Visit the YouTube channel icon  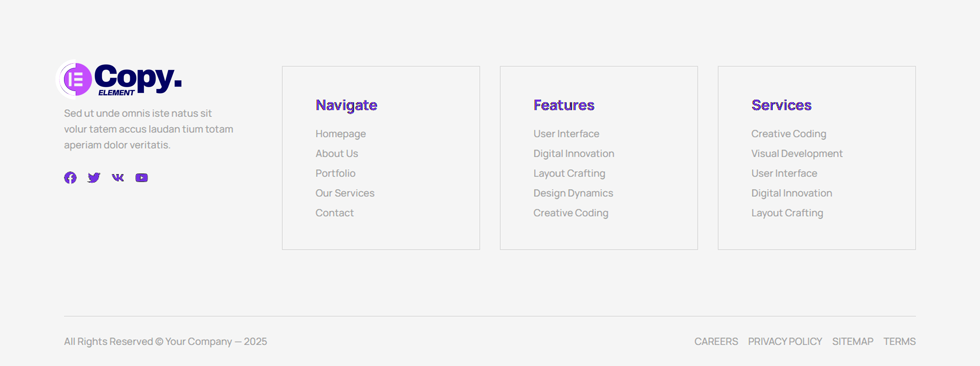pos(141,177)
